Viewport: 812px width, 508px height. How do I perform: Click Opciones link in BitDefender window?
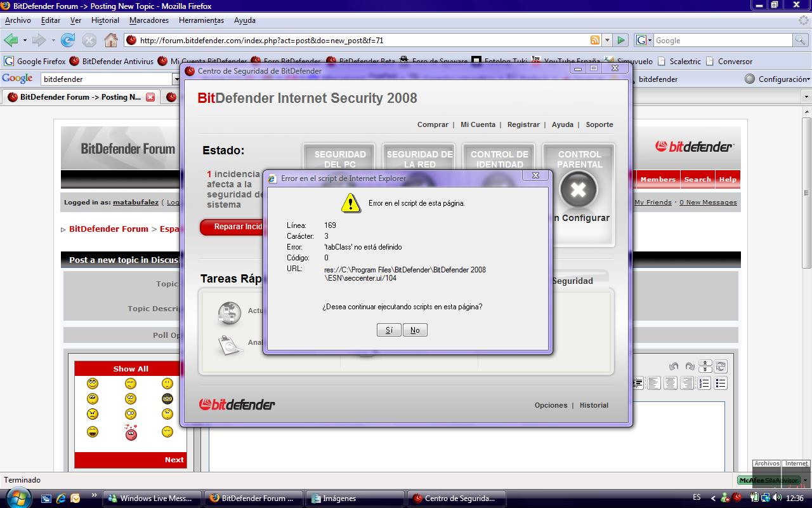click(x=551, y=405)
